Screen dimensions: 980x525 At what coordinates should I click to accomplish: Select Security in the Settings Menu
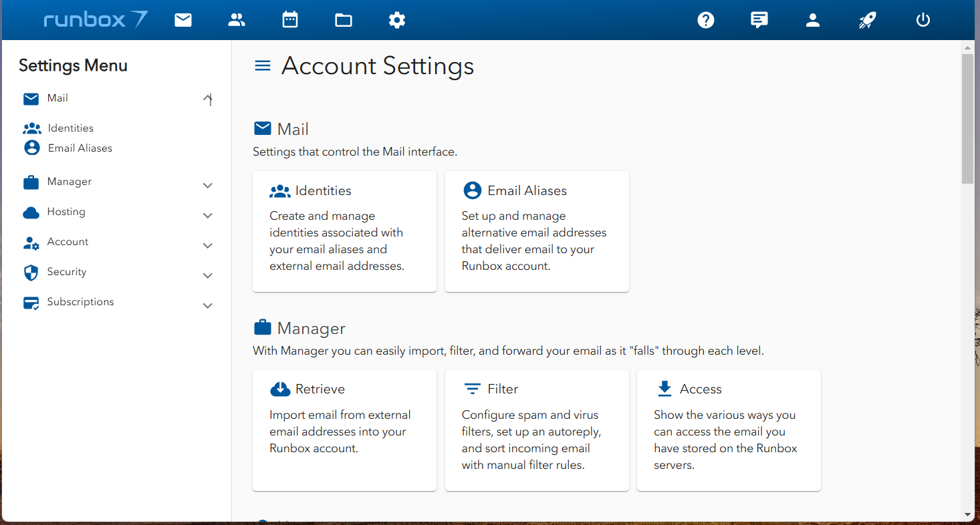point(67,272)
